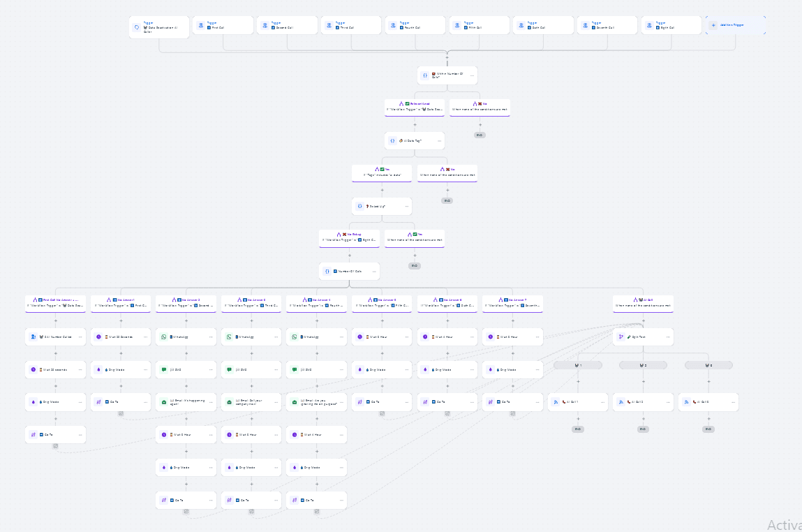Click the timer icon on the Wait 30 Seconds node
The height and width of the screenshot is (532, 802).
click(99, 337)
